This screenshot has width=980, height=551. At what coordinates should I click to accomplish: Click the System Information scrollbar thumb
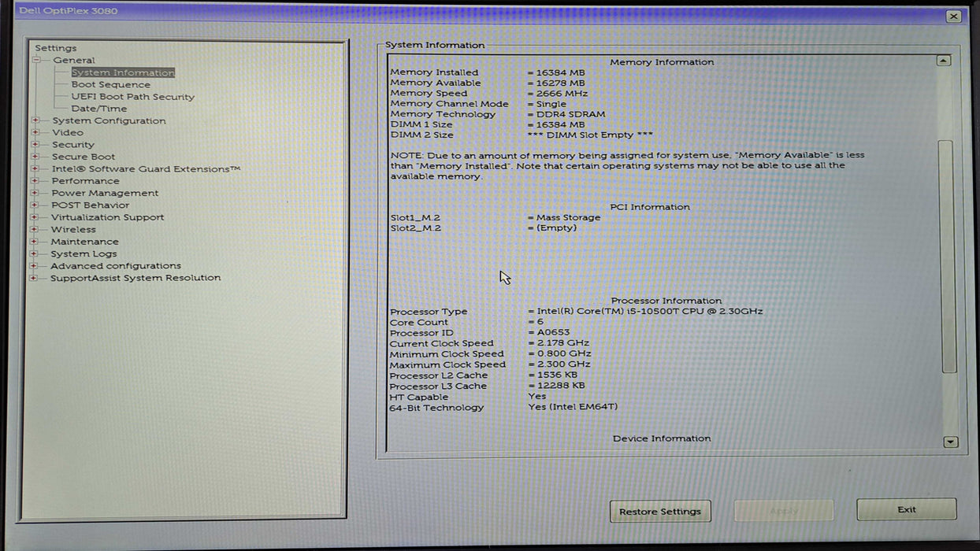coord(948,257)
